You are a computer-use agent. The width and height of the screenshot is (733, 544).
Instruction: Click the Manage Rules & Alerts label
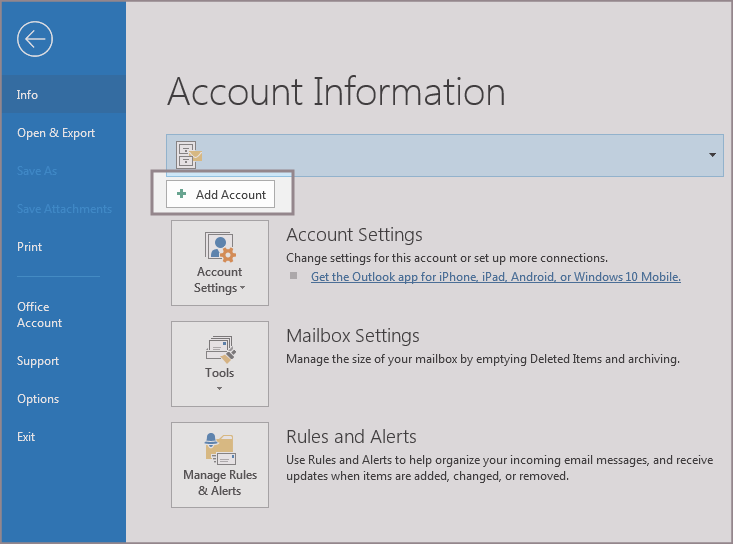coord(219,483)
